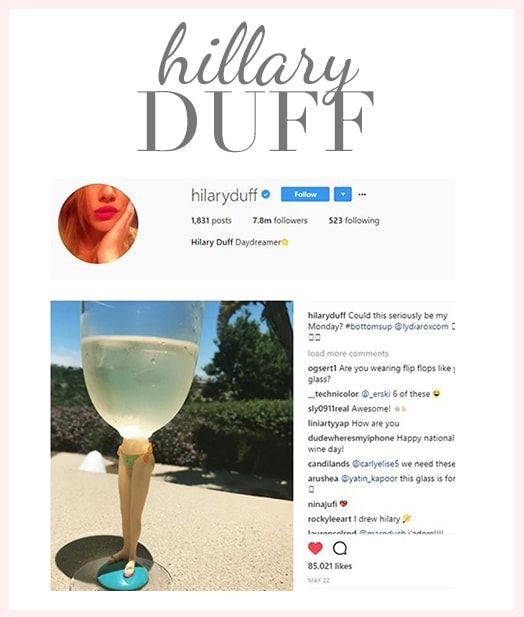The height and width of the screenshot is (617, 524).
Task: Click load more comments
Action: click(348, 353)
